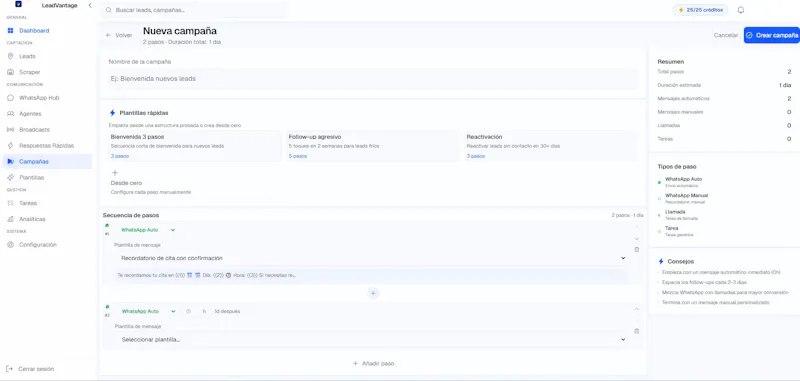The width and height of the screenshot is (800, 381).
Task: Choose the Follow-up agresivo quick template
Action: point(372,146)
